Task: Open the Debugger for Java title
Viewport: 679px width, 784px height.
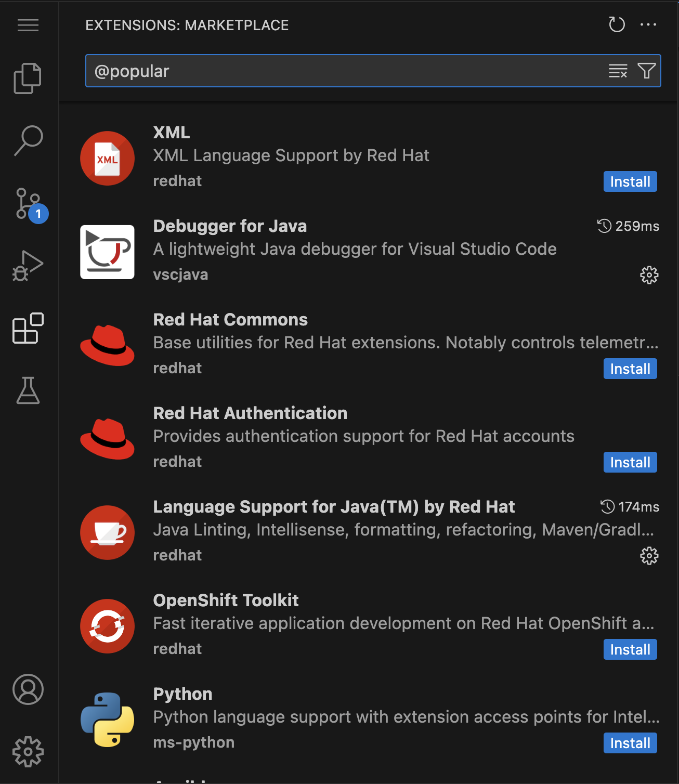Action: point(230,226)
